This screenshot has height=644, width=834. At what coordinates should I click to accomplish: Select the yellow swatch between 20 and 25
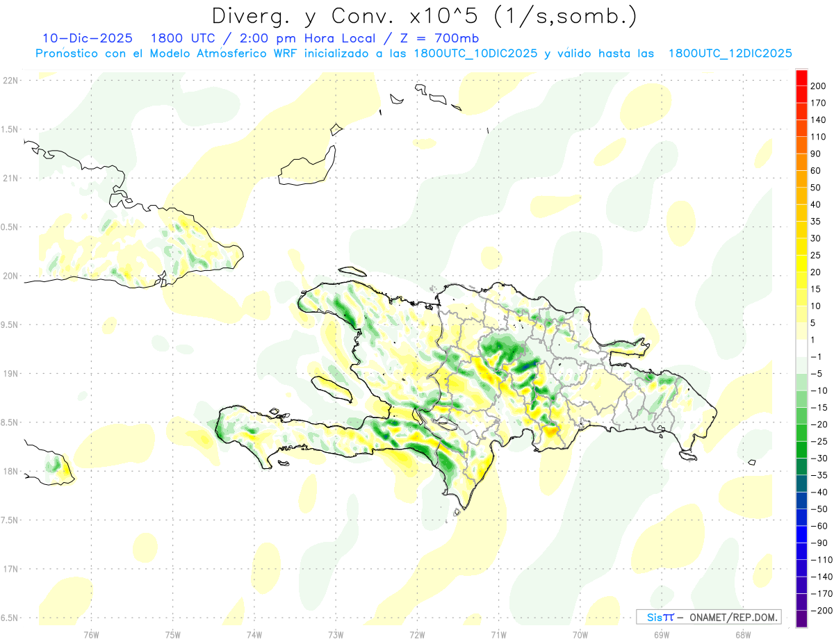point(802,263)
